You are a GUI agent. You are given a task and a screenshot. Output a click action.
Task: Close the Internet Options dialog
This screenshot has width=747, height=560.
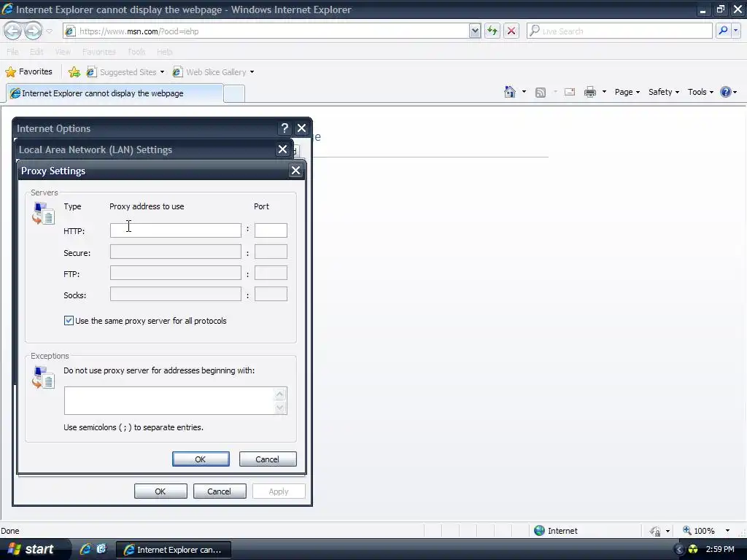301,128
